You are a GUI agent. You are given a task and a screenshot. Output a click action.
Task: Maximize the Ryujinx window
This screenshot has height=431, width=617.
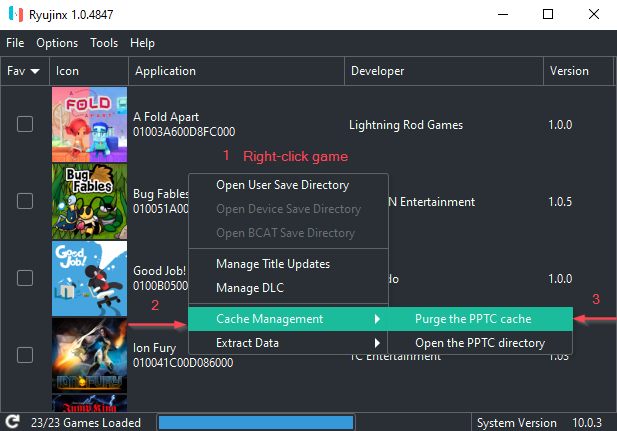(548, 15)
